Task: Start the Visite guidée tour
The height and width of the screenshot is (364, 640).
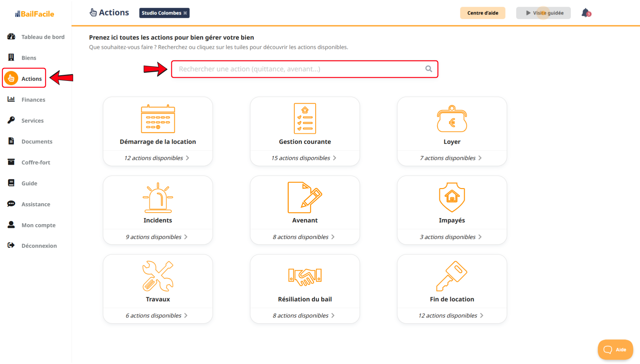Action: pyautogui.click(x=543, y=13)
